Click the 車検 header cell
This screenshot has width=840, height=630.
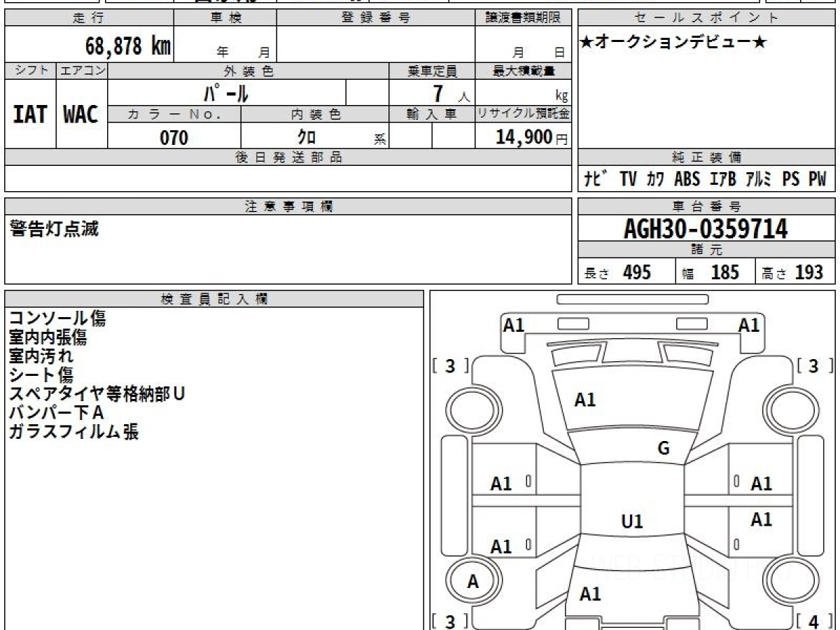225,18
